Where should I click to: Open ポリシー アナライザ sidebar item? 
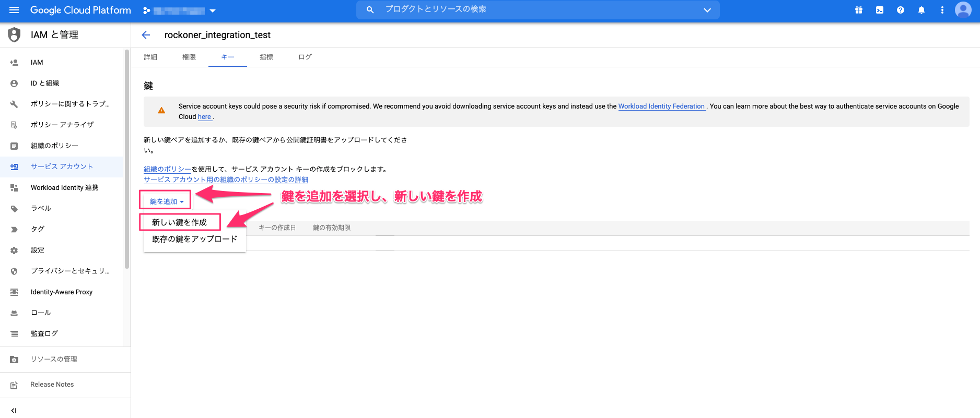(x=62, y=125)
